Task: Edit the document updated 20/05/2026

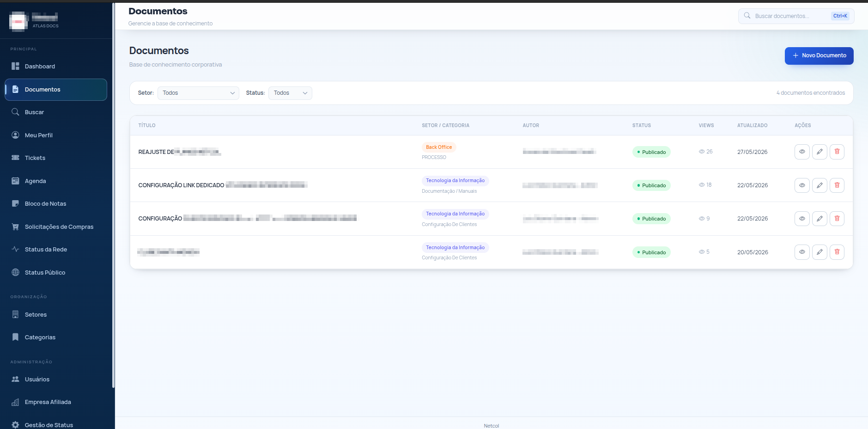Action: tap(819, 252)
